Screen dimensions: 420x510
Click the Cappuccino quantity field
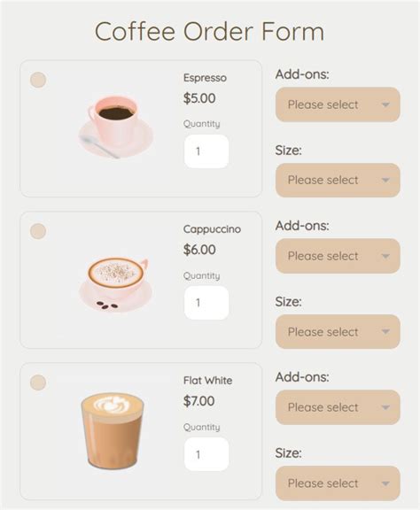pos(206,303)
